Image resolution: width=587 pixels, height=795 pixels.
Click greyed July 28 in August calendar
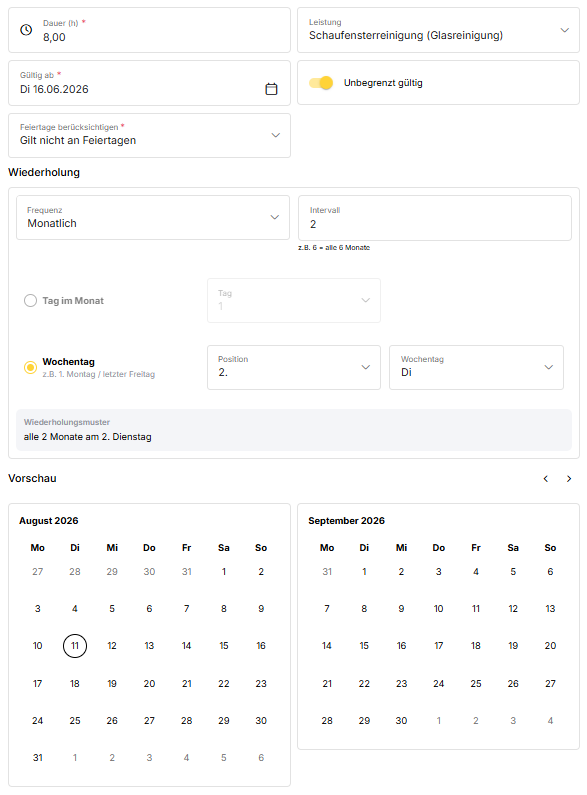(75, 572)
